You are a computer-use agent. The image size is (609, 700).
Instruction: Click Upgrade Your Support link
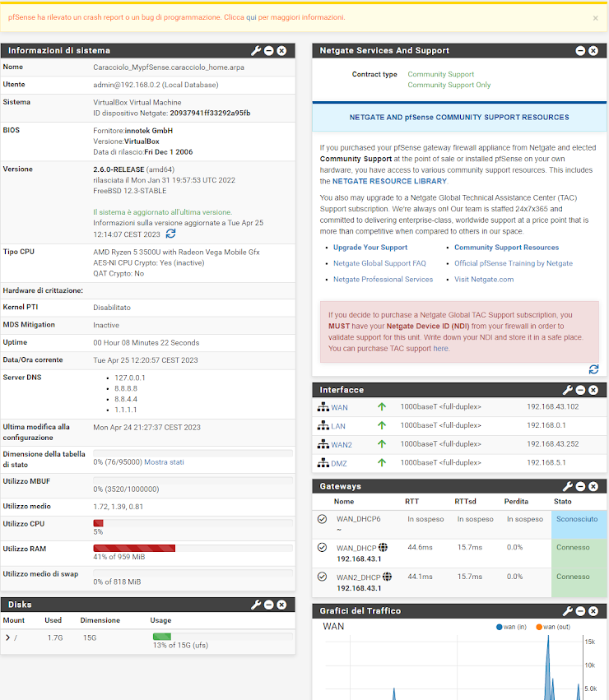pyautogui.click(x=370, y=248)
